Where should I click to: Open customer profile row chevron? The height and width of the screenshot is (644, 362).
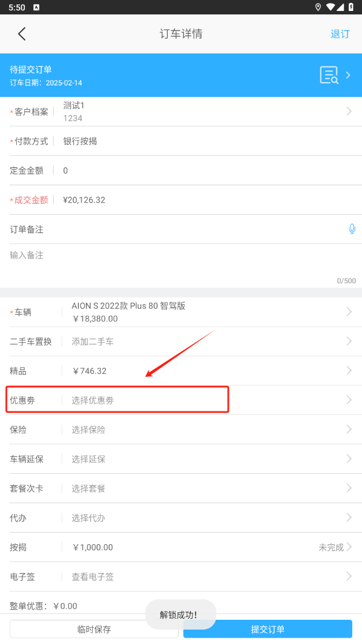point(349,111)
